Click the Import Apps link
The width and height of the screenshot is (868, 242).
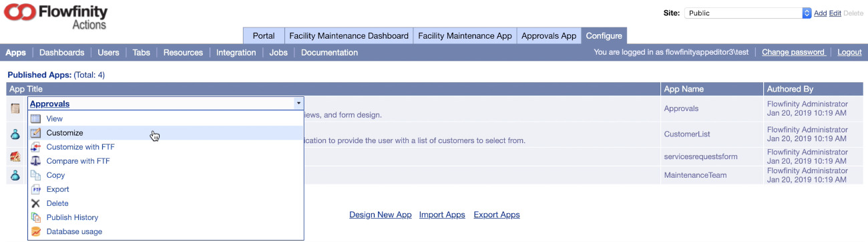click(442, 215)
